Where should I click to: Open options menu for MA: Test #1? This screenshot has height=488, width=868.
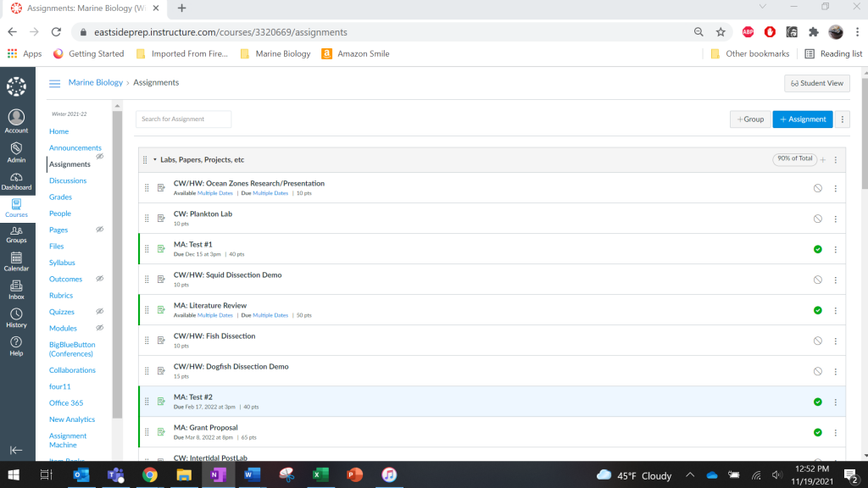click(835, 250)
